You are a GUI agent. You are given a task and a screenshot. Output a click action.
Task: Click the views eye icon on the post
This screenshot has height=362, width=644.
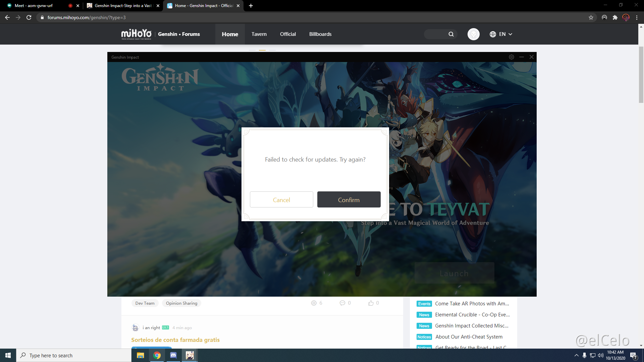point(314,303)
